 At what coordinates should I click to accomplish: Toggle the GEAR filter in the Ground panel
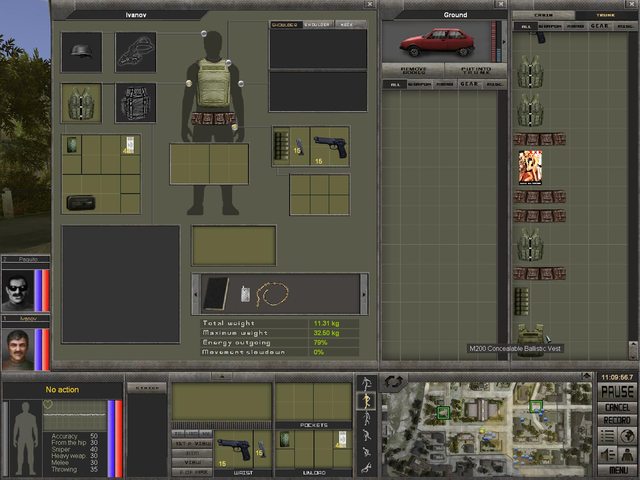click(x=469, y=84)
